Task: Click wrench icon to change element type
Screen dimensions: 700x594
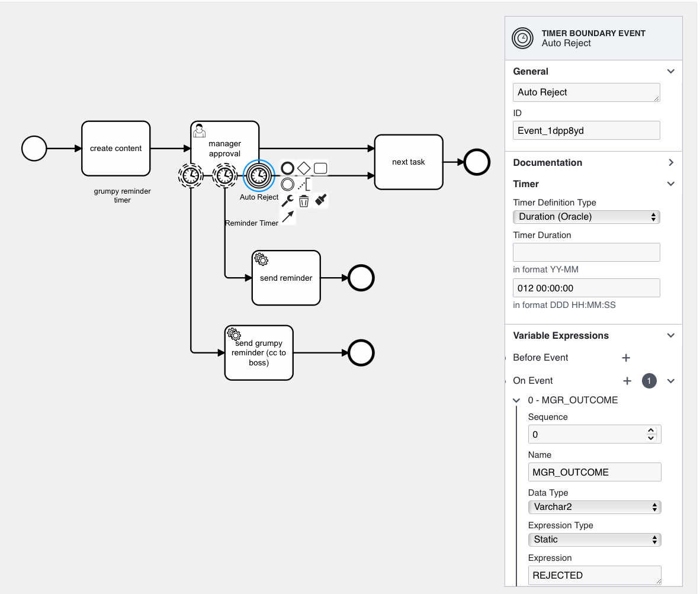Action: (288, 201)
